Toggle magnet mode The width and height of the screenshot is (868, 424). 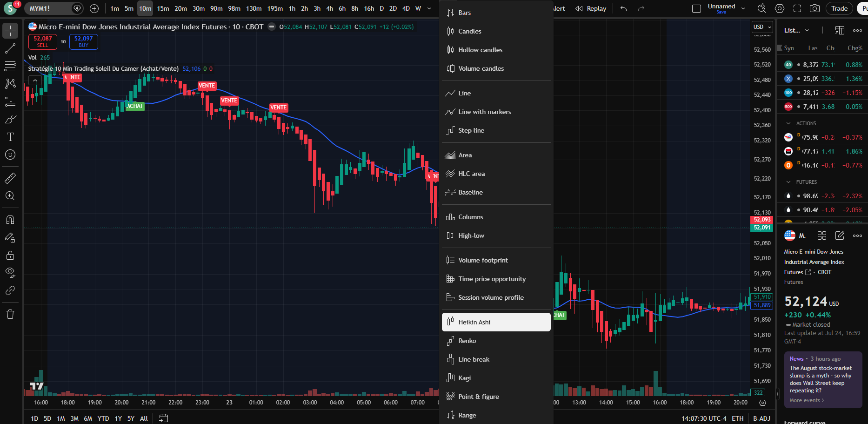tap(10, 220)
